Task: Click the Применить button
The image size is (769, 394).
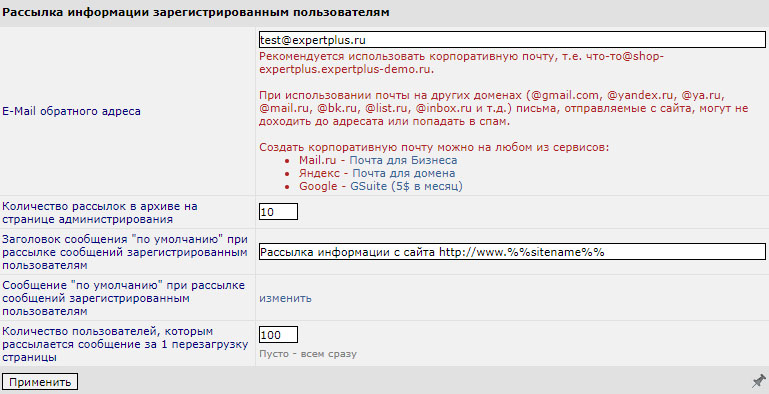Action: pyautogui.click(x=40, y=382)
